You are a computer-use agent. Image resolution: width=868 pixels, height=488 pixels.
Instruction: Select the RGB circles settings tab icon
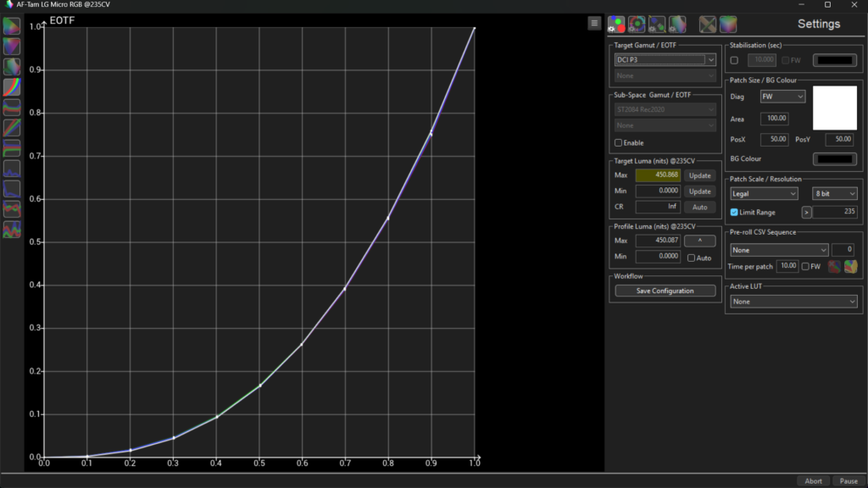(616, 25)
